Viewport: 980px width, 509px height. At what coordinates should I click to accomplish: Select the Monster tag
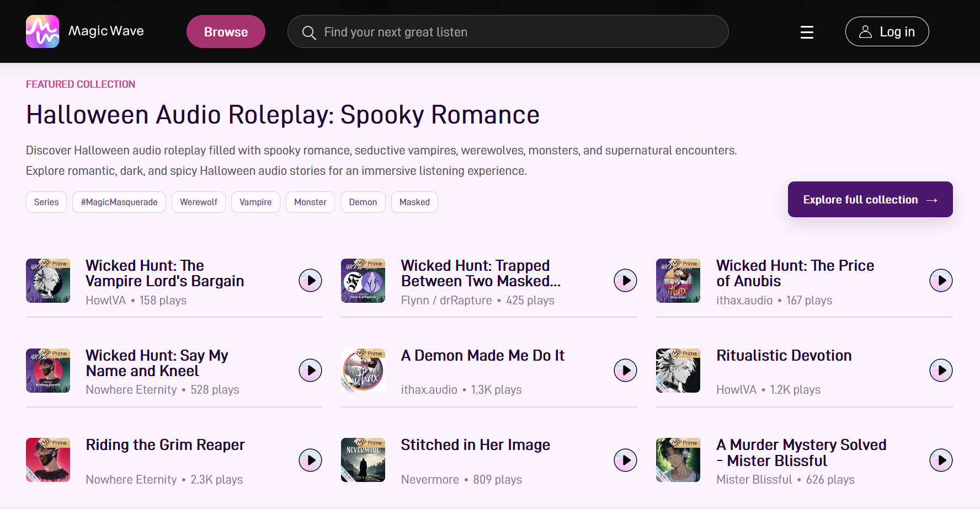[x=310, y=202]
